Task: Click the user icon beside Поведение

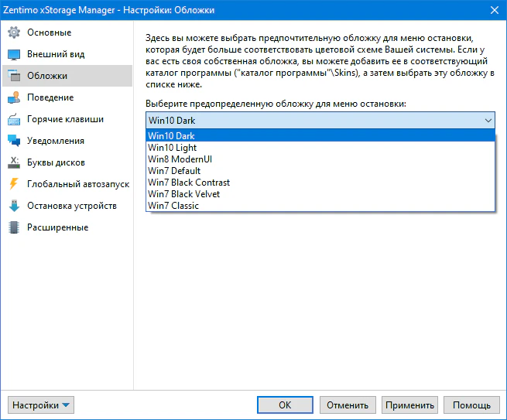Action: [13, 97]
